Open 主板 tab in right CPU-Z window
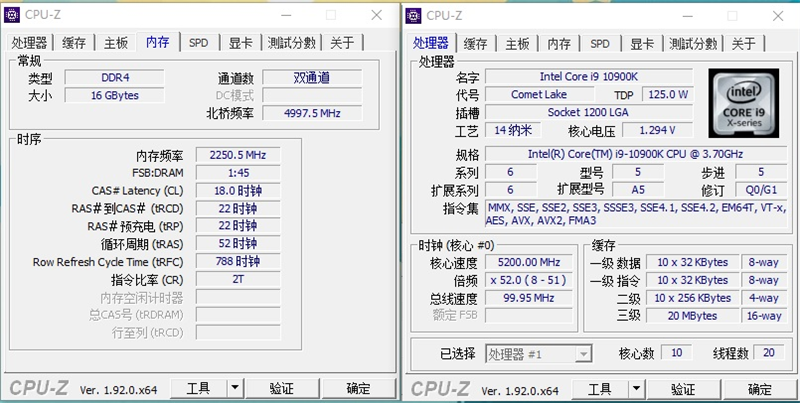The width and height of the screenshot is (800, 403). pos(517,43)
